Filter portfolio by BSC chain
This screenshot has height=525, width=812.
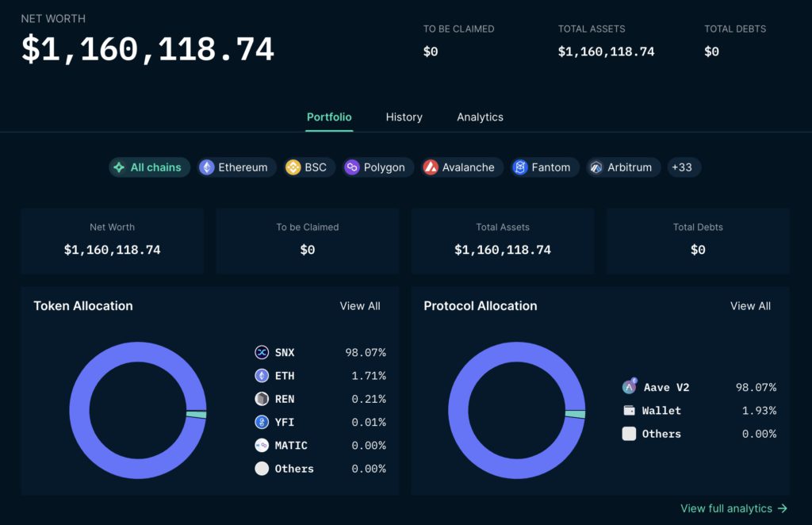[x=307, y=167]
